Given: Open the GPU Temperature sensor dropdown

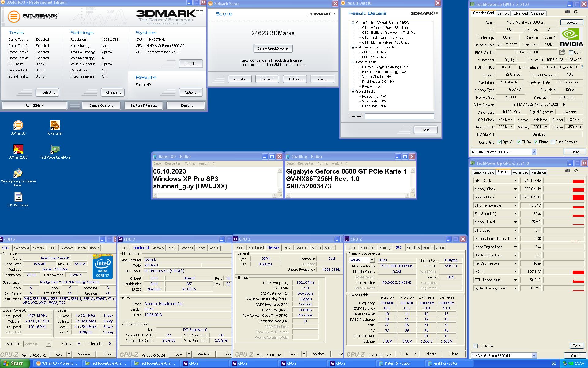Looking at the screenshot, I should click(x=515, y=205).
